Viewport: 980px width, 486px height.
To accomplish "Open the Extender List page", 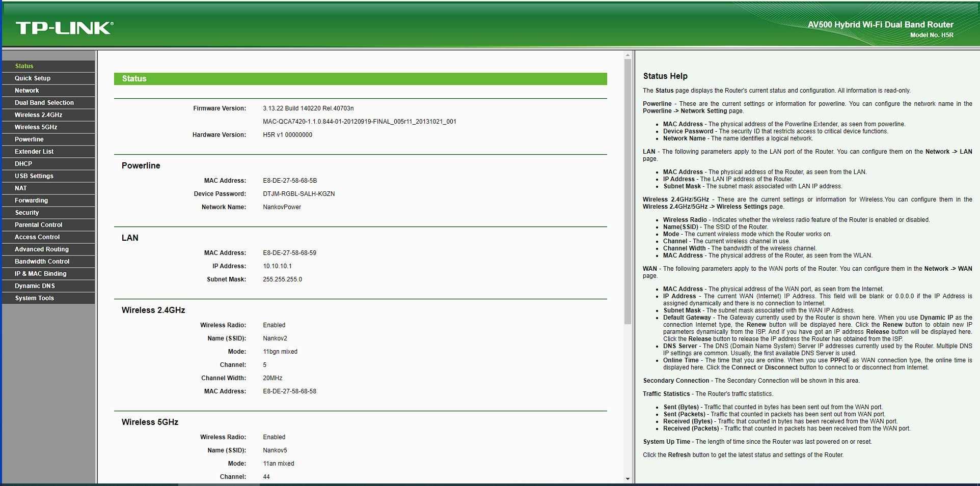I will click(x=48, y=152).
